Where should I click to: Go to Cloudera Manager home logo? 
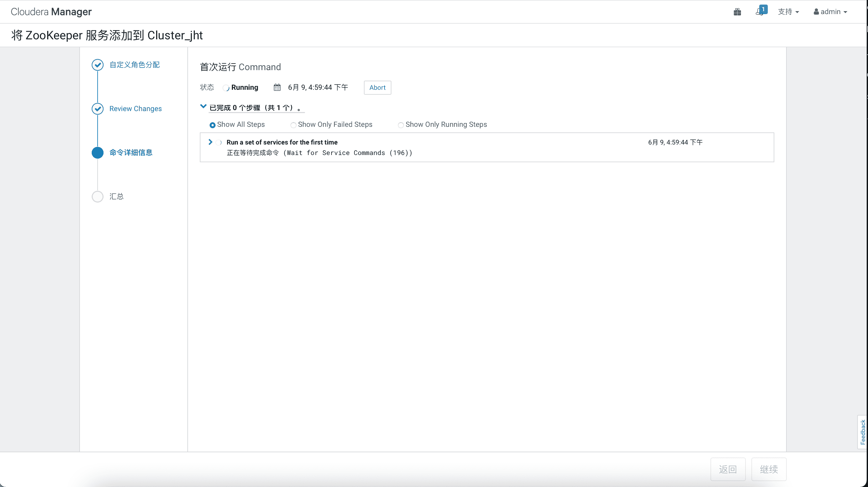tap(51, 12)
